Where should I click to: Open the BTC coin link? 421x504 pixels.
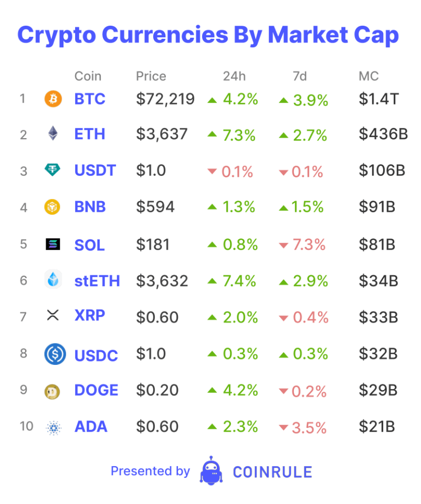click(90, 99)
